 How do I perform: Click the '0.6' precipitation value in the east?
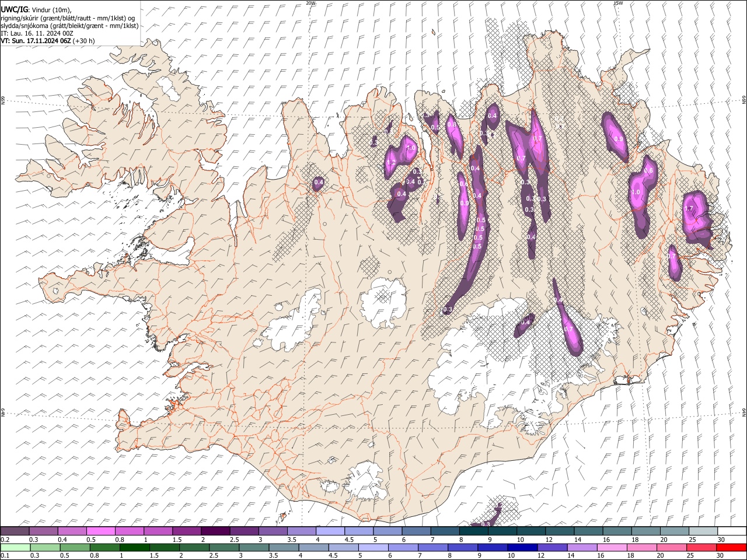(648, 170)
